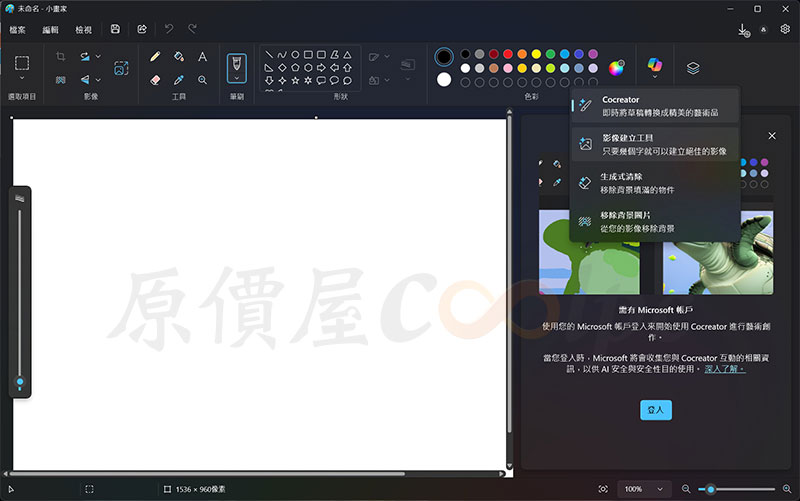
Task: Open the 檔案 menu
Action: pyautogui.click(x=18, y=30)
